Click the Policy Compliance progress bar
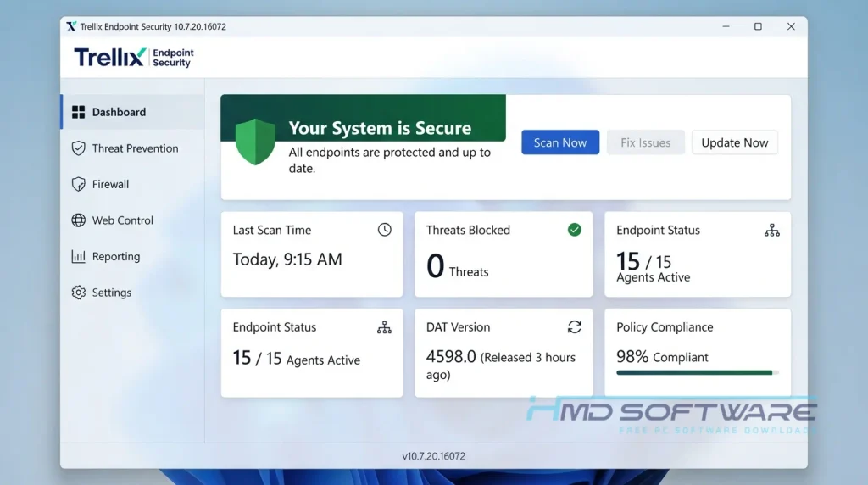This screenshot has width=868, height=485. click(698, 372)
